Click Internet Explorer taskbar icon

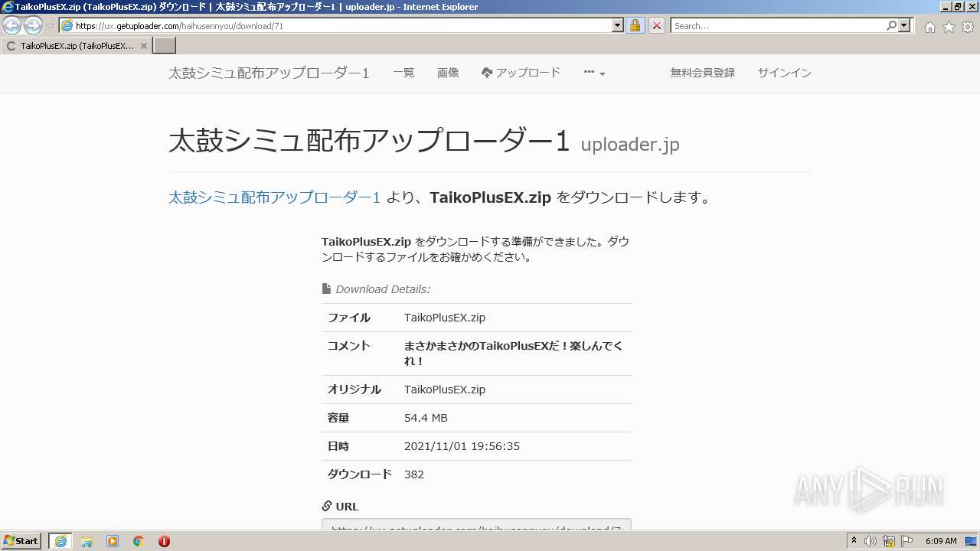(x=60, y=541)
